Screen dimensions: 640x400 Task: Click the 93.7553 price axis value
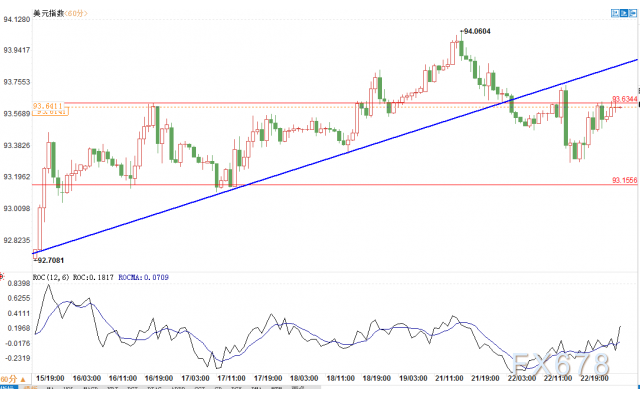pos(17,82)
